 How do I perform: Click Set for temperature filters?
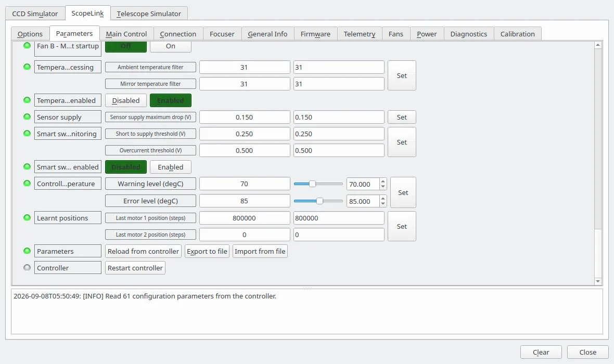(x=402, y=75)
